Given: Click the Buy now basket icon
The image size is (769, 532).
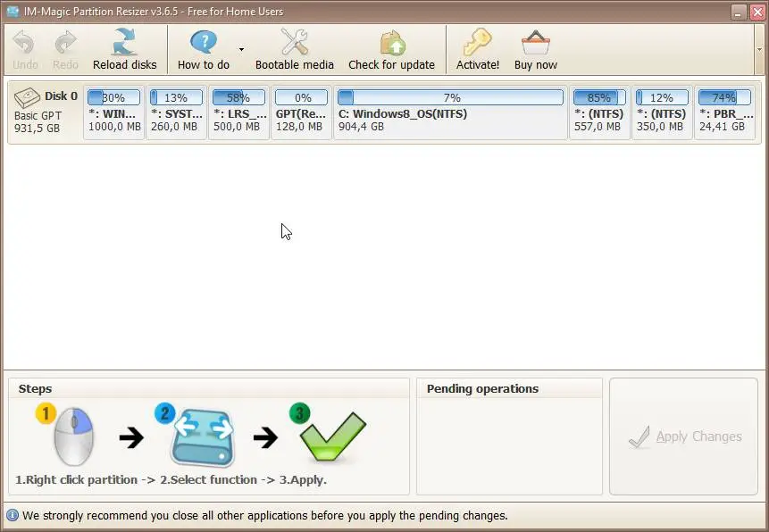Looking at the screenshot, I should 536,43.
